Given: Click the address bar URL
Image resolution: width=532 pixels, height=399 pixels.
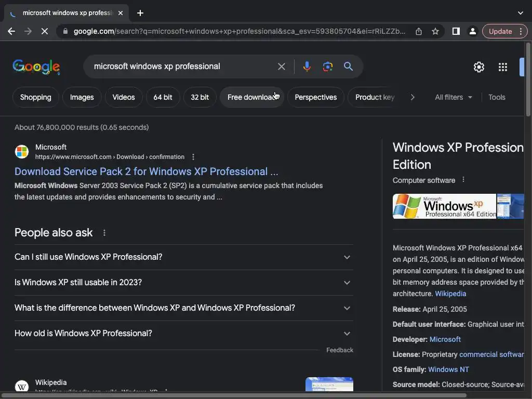Looking at the screenshot, I should [x=239, y=31].
